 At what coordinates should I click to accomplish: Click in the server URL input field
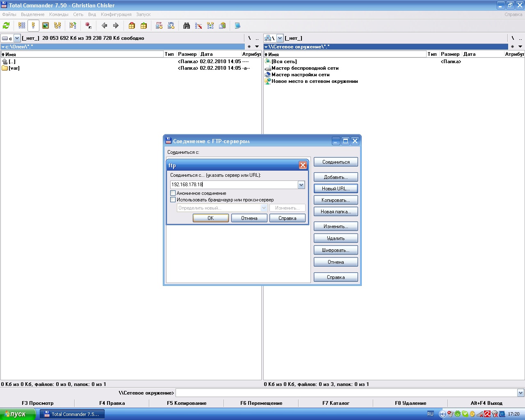coord(234,185)
